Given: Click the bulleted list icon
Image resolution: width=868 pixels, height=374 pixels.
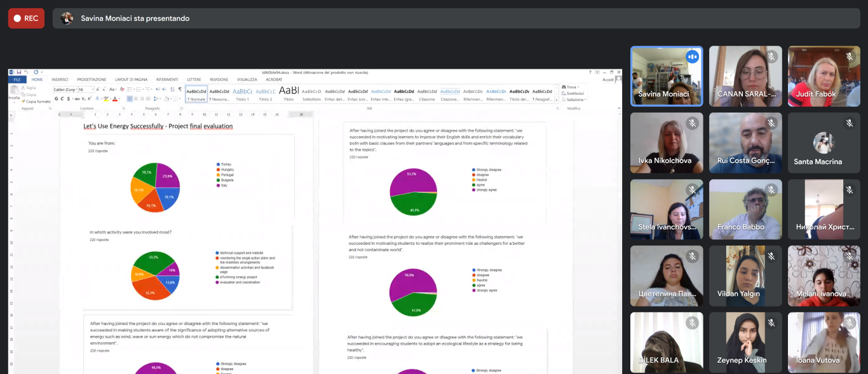Looking at the screenshot, I should (130, 90).
